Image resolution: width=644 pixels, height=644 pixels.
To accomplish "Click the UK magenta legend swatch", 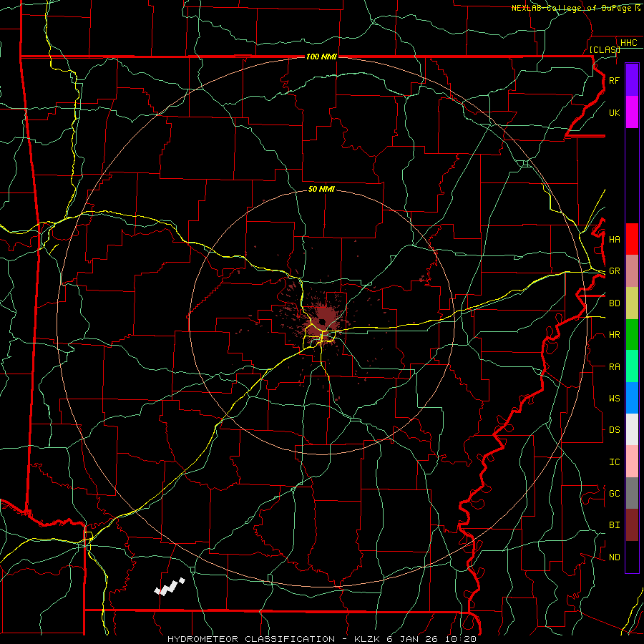I will click(x=632, y=112).
